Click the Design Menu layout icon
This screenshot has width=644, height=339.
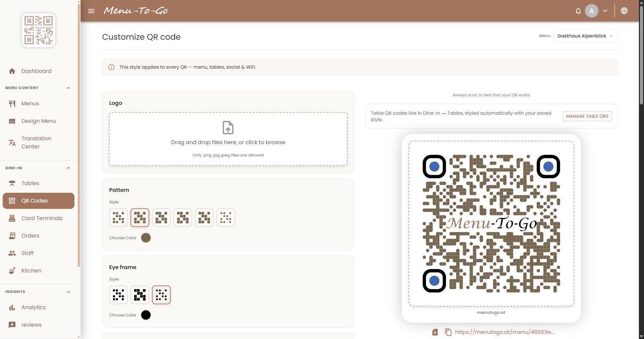pos(12,121)
